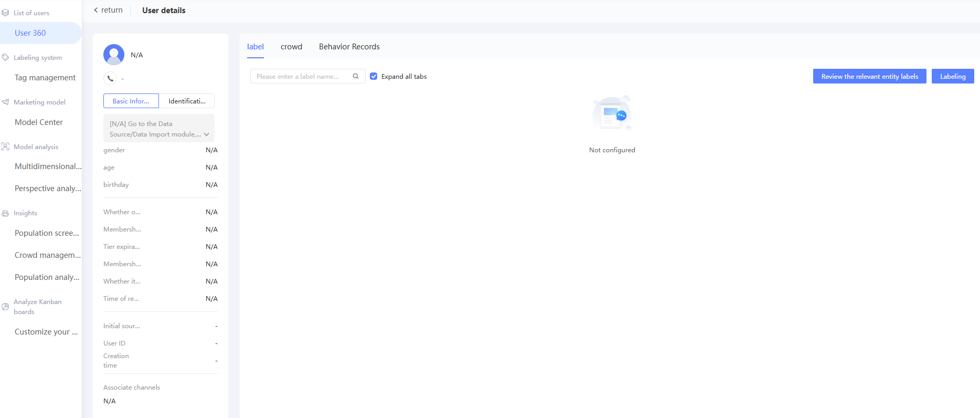The height and width of the screenshot is (418, 980).
Task: Click the Whether it... field label
Action: coord(122,281)
